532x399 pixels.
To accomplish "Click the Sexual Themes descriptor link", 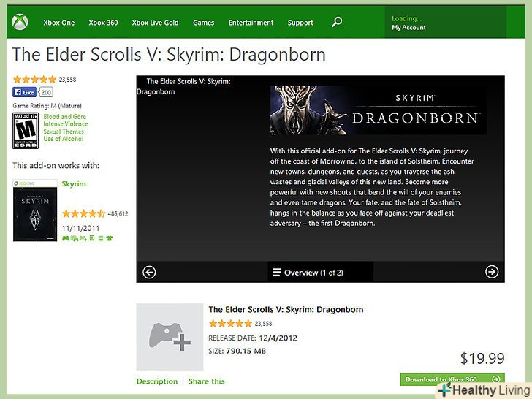I will (x=64, y=132).
